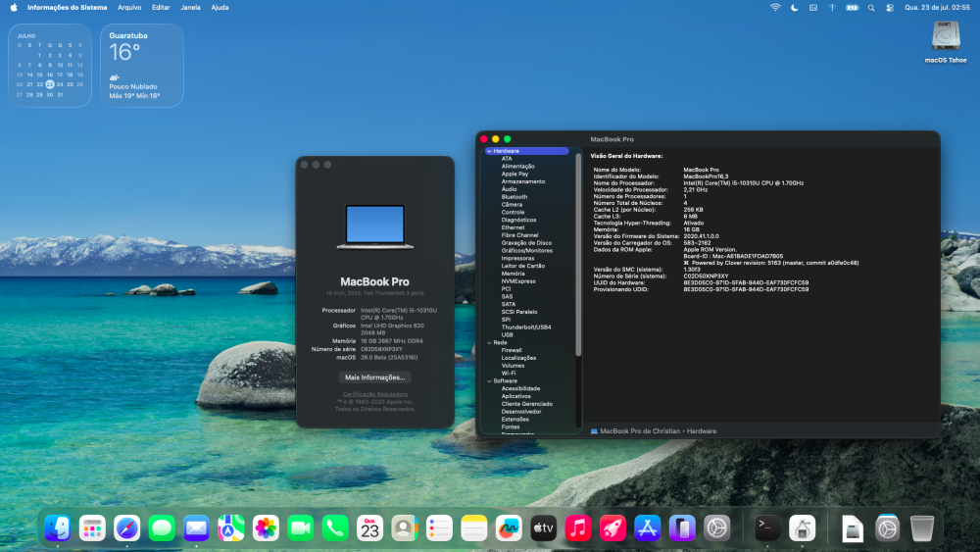Collapse the Hardware section in sidebar

[489, 151]
